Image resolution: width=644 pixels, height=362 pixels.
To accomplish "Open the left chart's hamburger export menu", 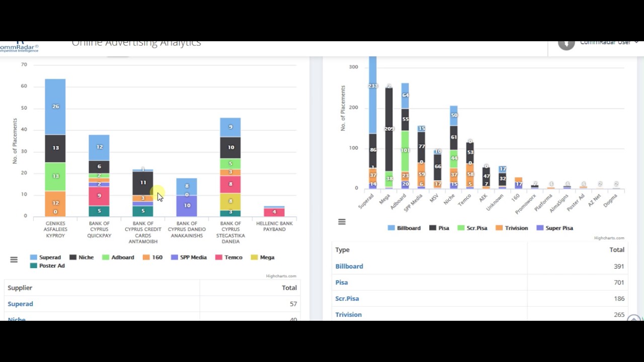I will [x=14, y=259].
